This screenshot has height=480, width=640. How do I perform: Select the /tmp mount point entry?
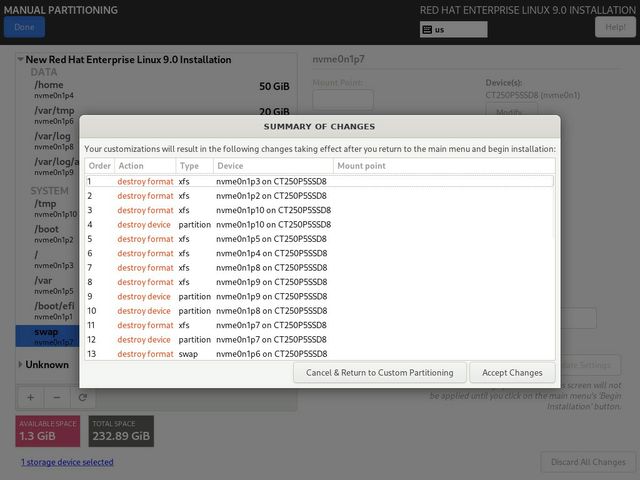click(x=48, y=208)
